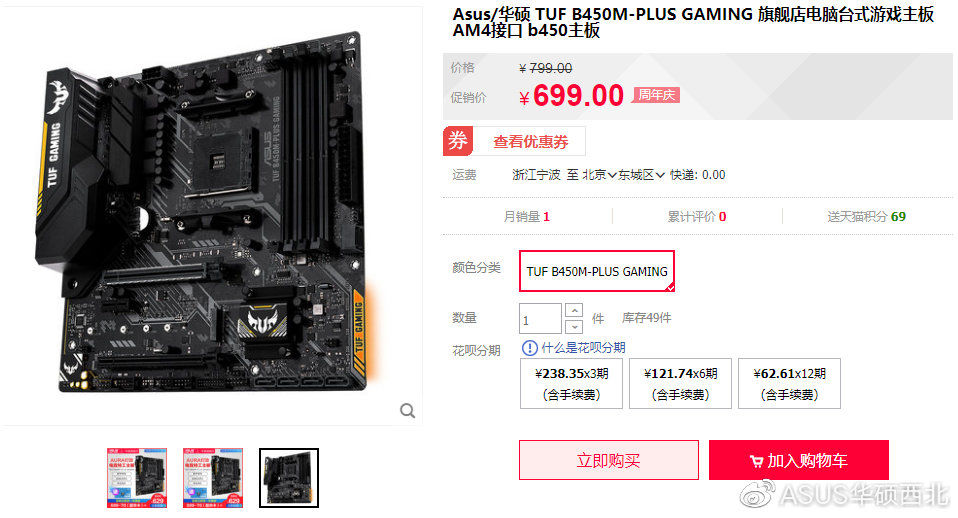Click the 查看优惠券 link
The height and width of the screenshot is (518, 958).
point(531,142)
